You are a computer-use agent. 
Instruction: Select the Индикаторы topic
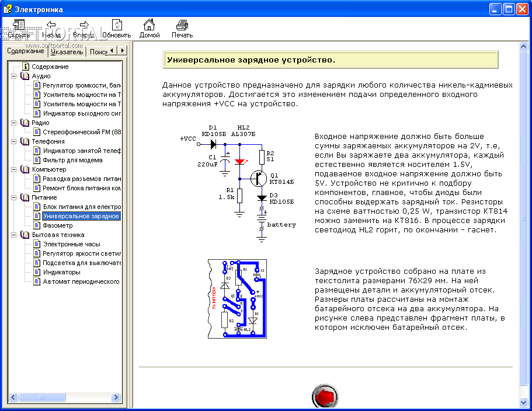click(62, 272)
